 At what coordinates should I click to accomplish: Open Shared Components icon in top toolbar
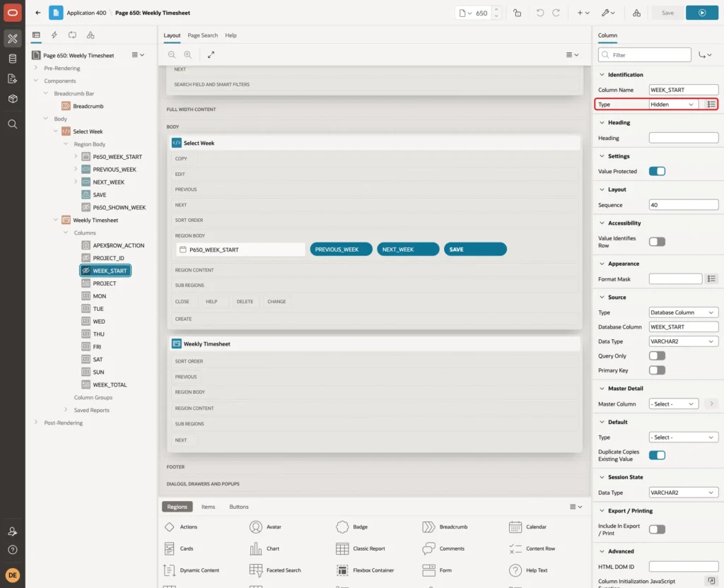[x=637, y=13]
